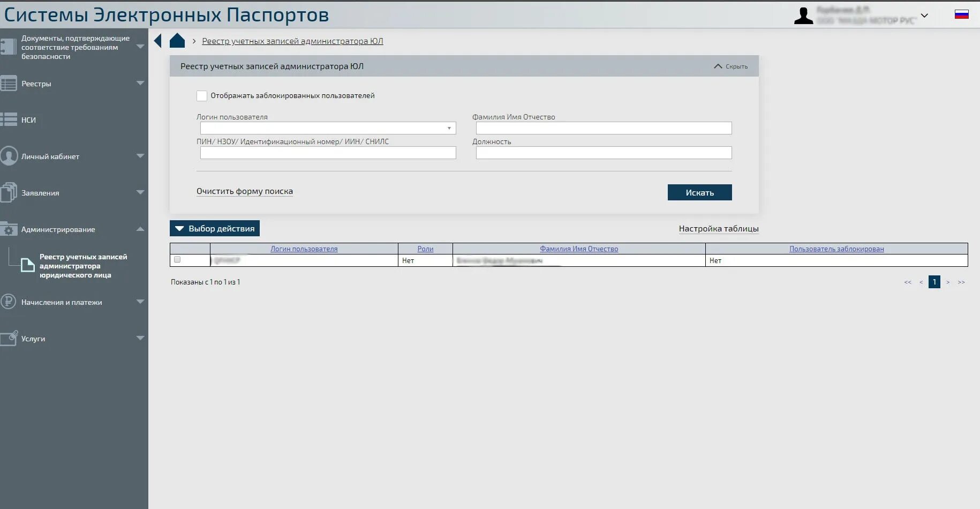Screen dimensions: 980x509
Task: Click Очистить форму поиска link
Action: (245, 191)
